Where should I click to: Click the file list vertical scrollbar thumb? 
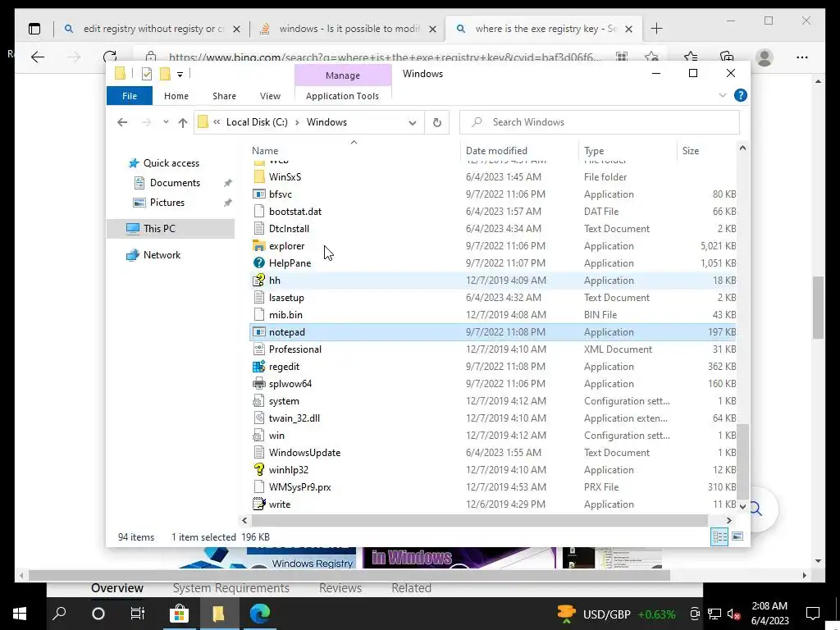pyautogui.click(x=742, y=461)
